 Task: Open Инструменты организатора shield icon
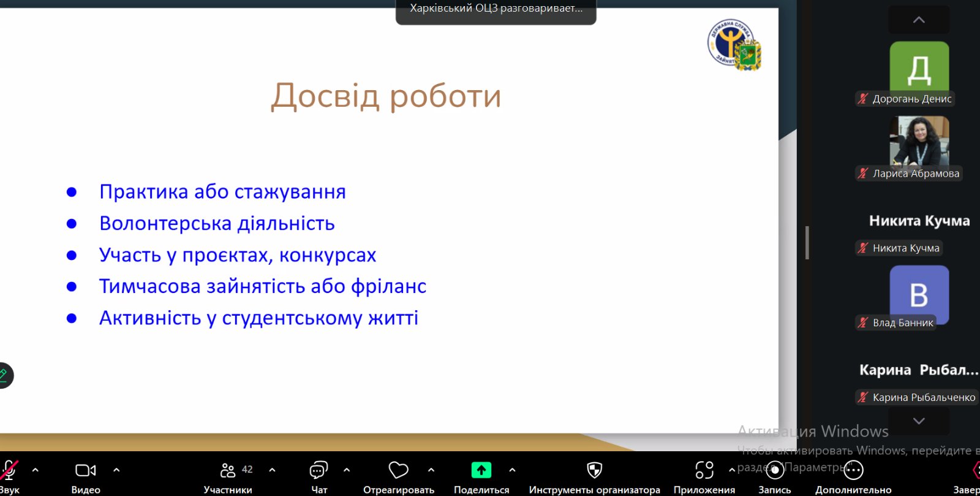coord(594,470)
